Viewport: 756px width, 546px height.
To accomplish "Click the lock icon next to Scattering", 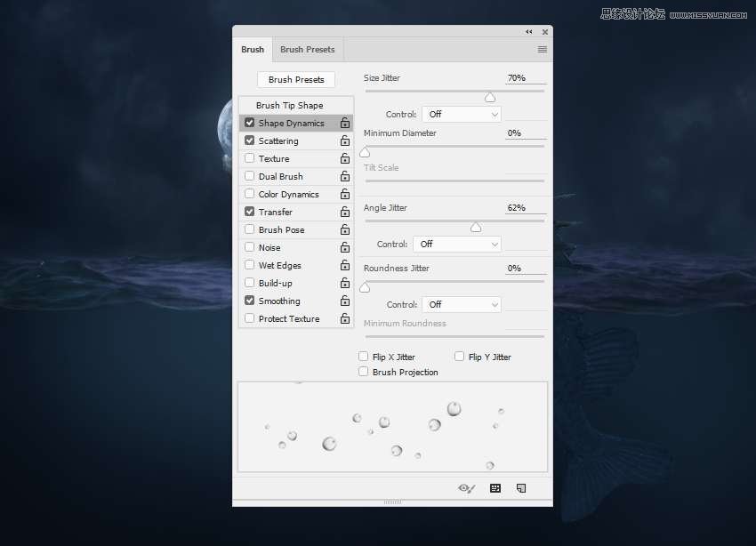I will (344, 141).
